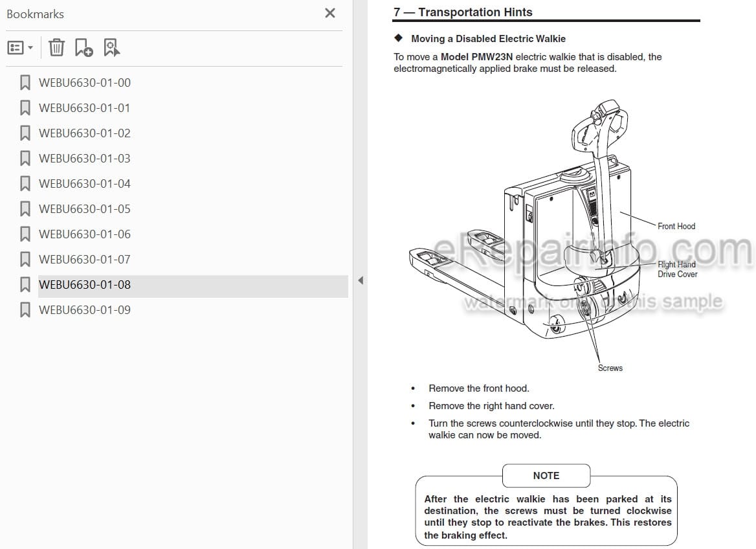Delete the selected bookmark with trash icon

click(x=56, y=47)
